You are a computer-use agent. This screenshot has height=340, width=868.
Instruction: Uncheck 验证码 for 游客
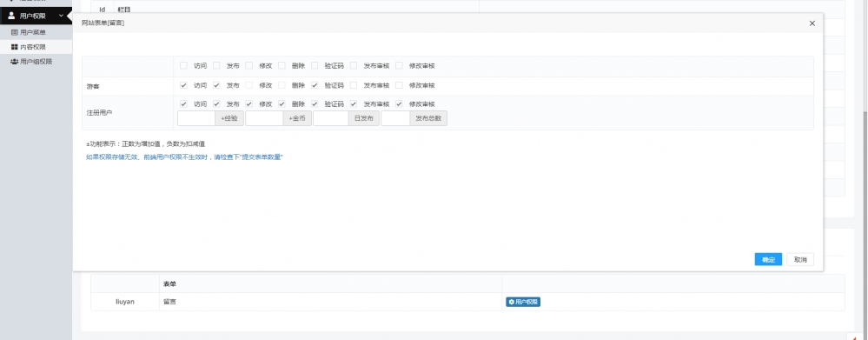coord(315,86)
